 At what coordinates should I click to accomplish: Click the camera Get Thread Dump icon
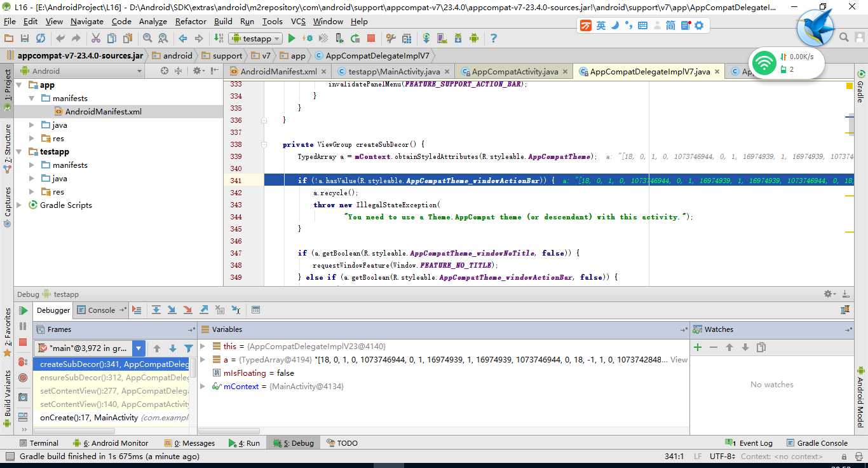coord(23,397)
